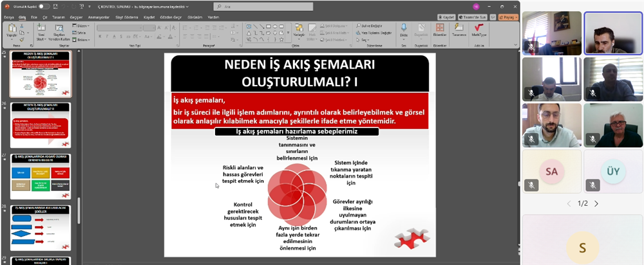Viewport: 644px width, 265px height.
Task: Switch to the Çiz ribbon tab
Action: [x=45, y=17]
